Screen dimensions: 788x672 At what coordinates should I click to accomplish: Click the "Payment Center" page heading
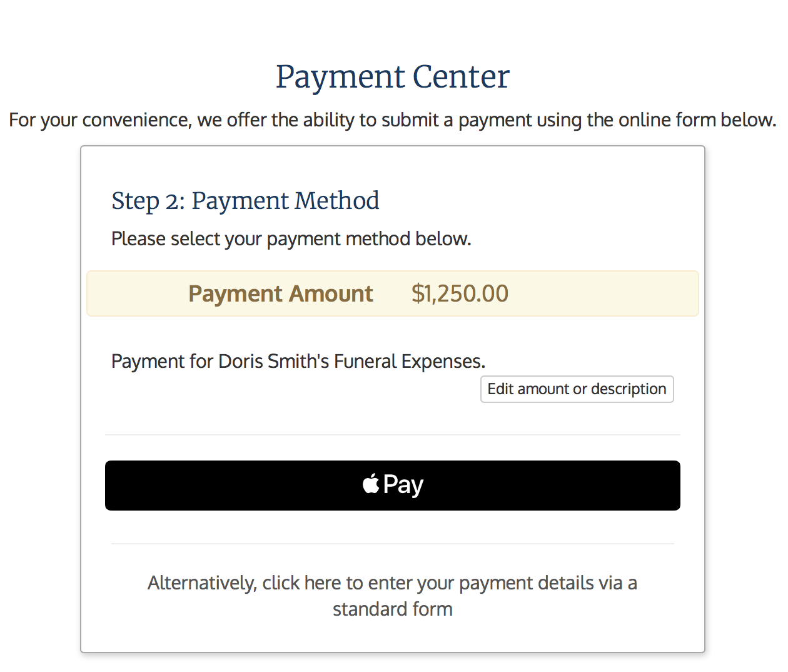point(393,77)
